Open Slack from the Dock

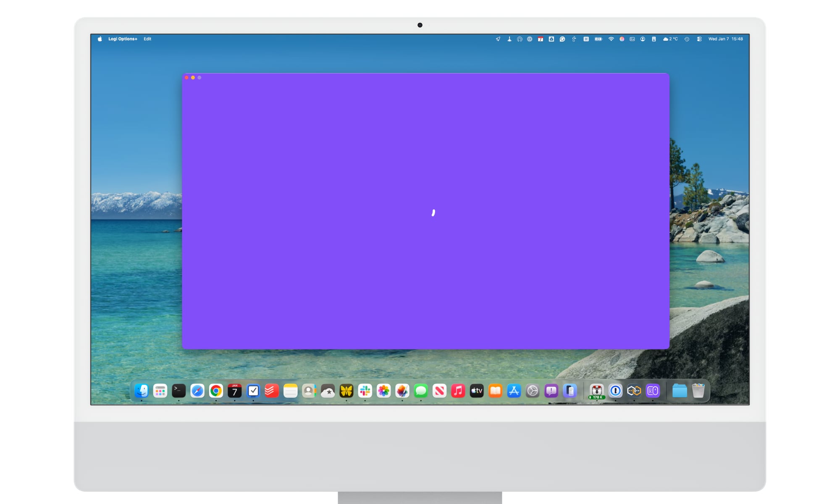pos(365,391)
